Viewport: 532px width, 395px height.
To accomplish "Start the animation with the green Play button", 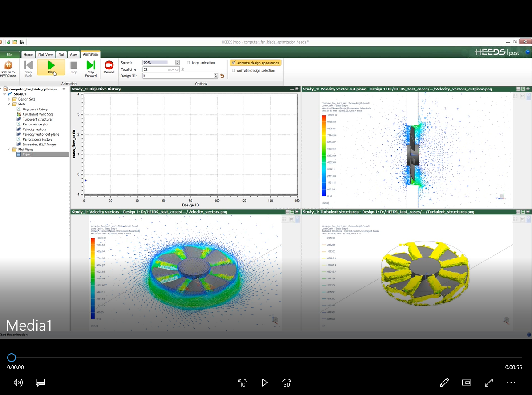I will (x=51, y=67).
